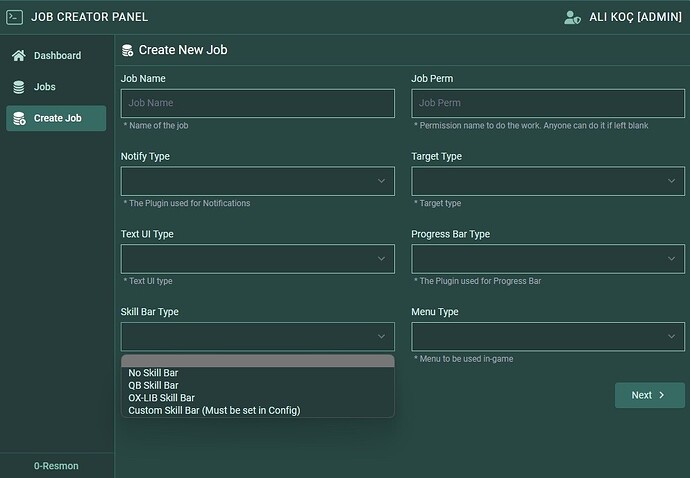Click the Menu Type label
Image resolution: width=690 pixels, height=478 pixels.
tap(435, 312)
